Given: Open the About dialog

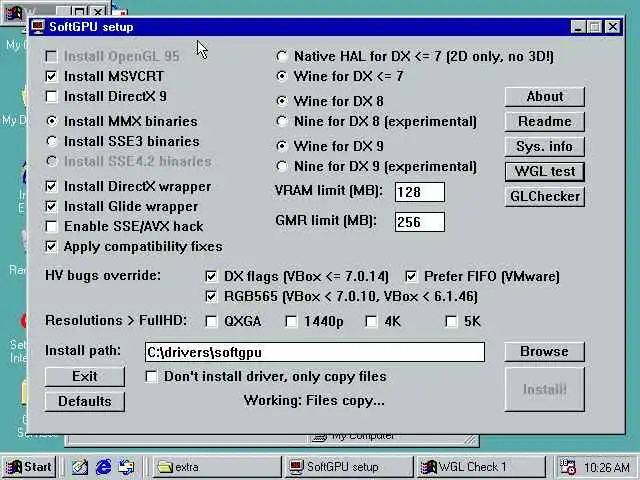Looking at the screenshot, I should 544,97.
